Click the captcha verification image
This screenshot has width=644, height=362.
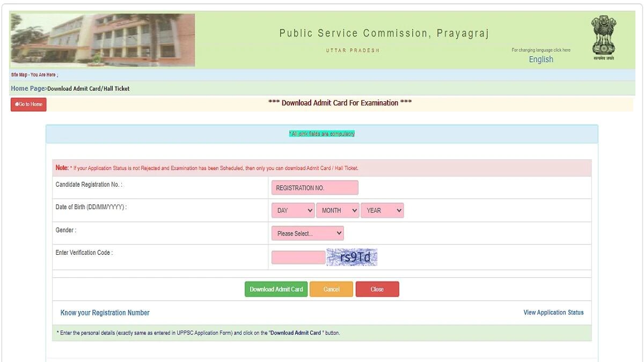(x=352, y=257)
